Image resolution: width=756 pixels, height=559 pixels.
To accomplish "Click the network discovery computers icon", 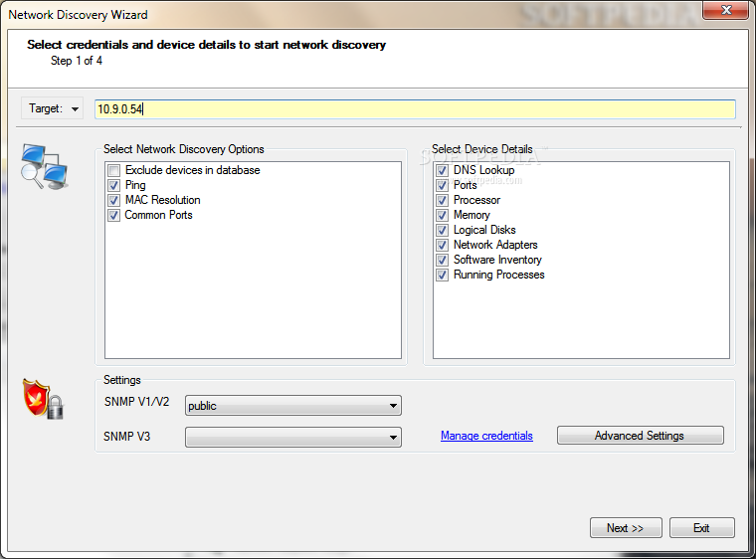I will tap(44, 167).
